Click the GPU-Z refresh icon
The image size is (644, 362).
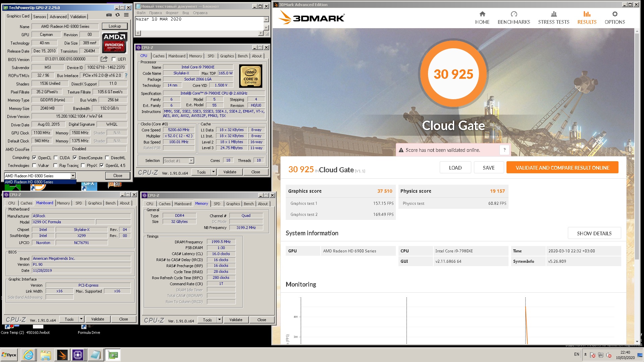point(117,15)
